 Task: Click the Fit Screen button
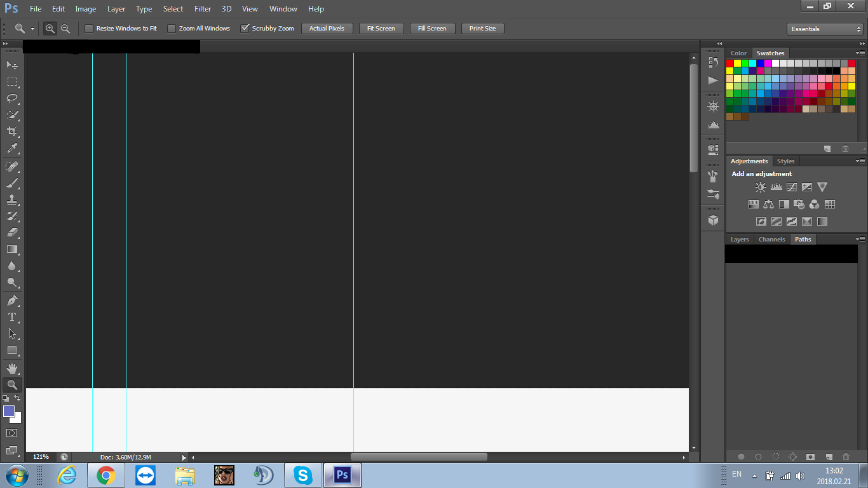(381, 29)
